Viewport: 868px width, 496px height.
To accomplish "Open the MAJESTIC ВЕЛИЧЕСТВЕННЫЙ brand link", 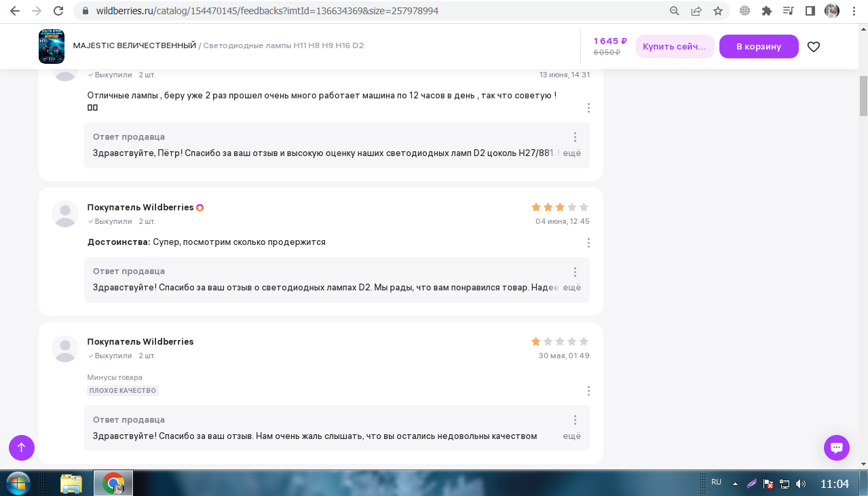I will pyautogui.click(x=134, y=46).
